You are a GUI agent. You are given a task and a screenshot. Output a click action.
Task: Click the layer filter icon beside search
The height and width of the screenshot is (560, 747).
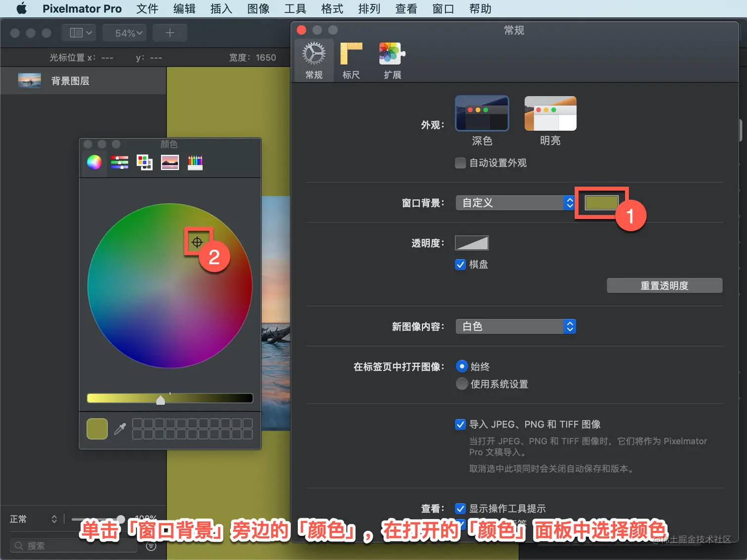(x=152, y=546)
